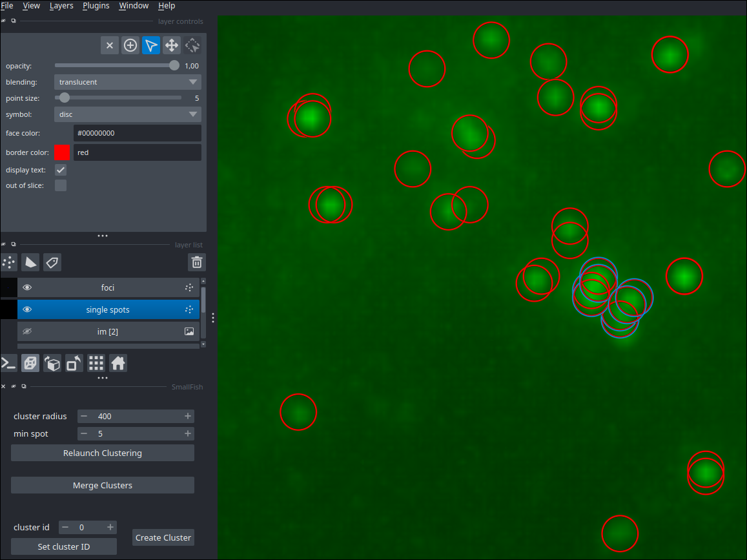Click the layer list scrollbar down arrow

(203, 344)
